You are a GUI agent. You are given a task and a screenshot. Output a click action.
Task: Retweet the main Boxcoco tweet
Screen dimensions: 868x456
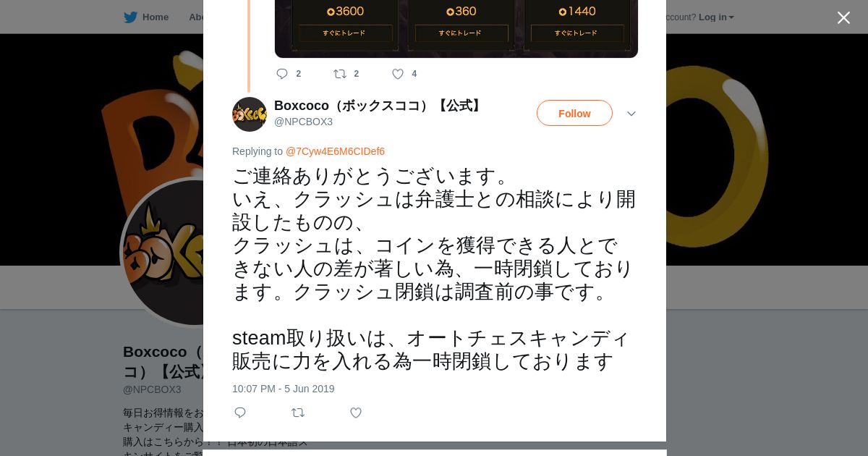coord(298,413)
